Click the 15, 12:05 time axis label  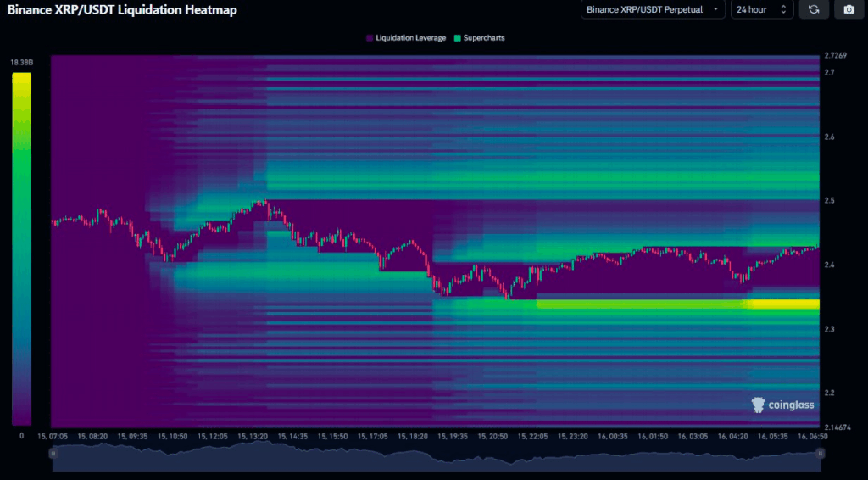tap(213, 436)
